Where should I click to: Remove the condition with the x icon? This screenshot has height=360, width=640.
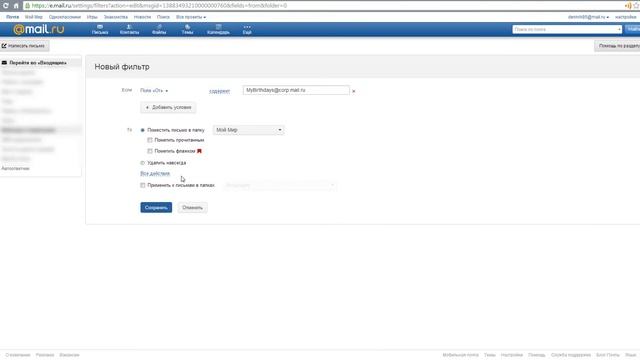pos(353,91)
